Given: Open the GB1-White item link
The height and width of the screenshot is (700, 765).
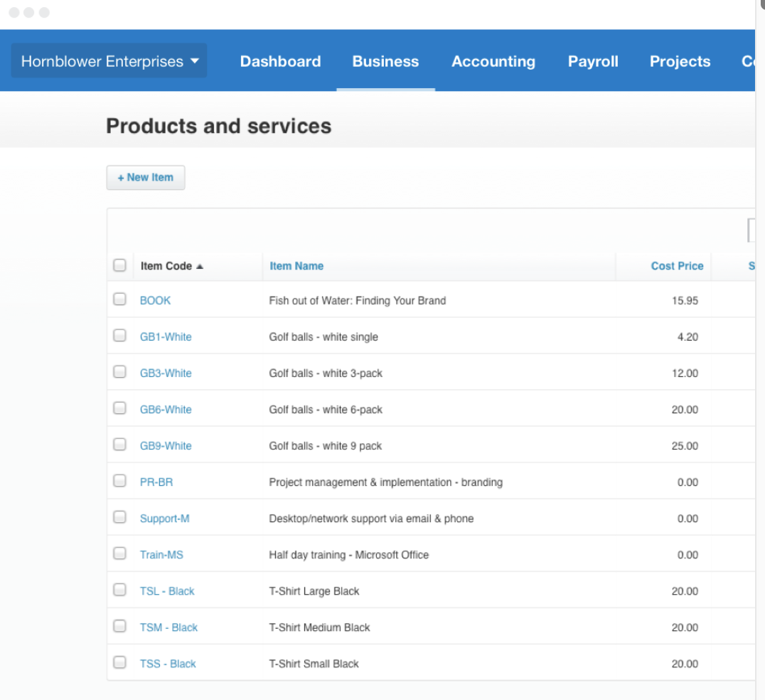Looking at the screenshot, I should point(166,337).
